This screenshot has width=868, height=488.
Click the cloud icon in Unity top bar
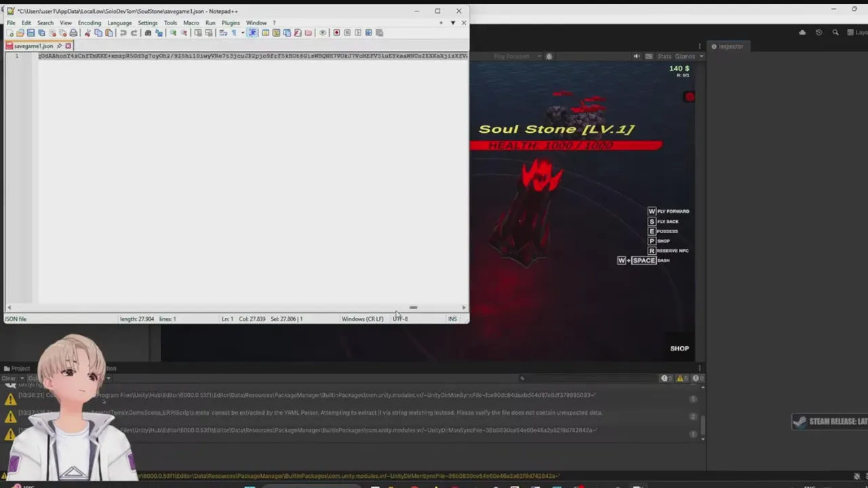coord(802,32)
